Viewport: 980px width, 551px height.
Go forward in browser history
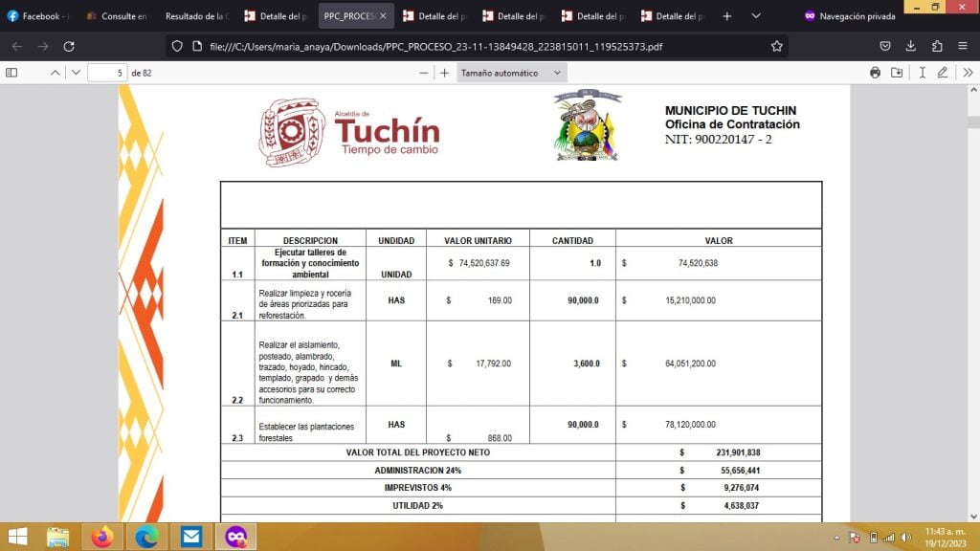pyautogui.click(x=42, y=46)
